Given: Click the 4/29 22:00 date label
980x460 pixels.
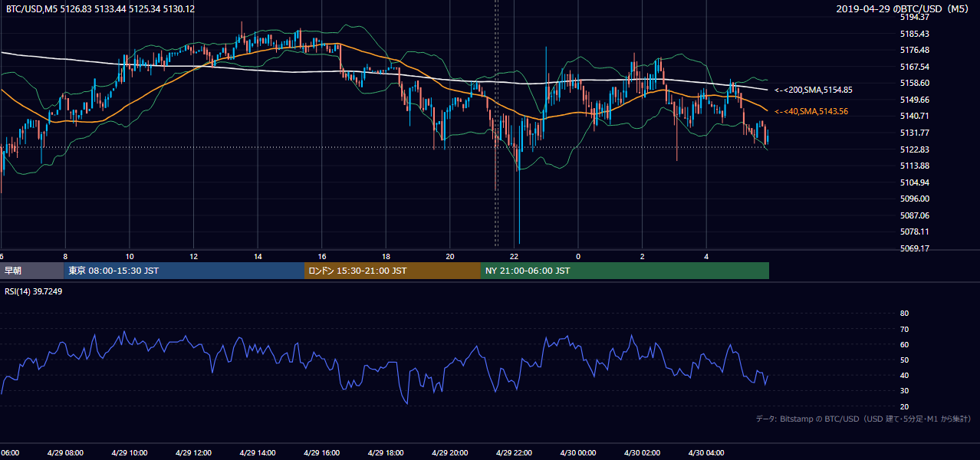Looking at the screenshot, I should (514, 453).
